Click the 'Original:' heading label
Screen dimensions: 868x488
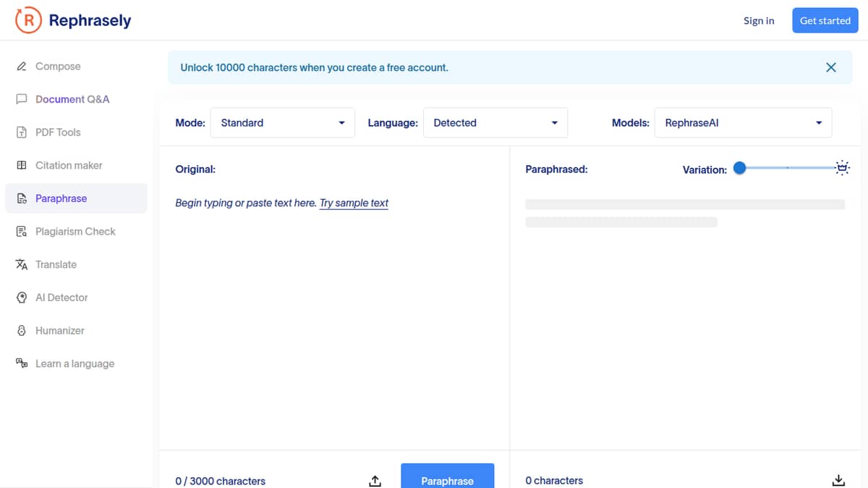[195, 169]
